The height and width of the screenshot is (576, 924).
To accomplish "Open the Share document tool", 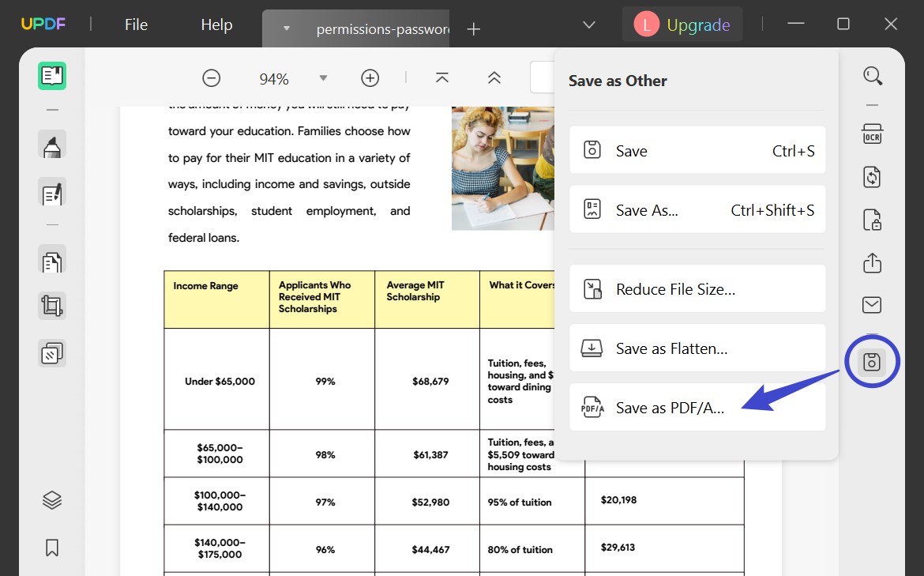I will tap(872, 263).
